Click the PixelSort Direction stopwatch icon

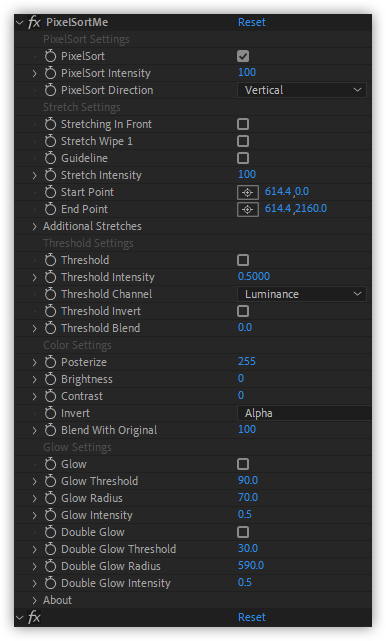pyautogui.click(x=50, y=90)
